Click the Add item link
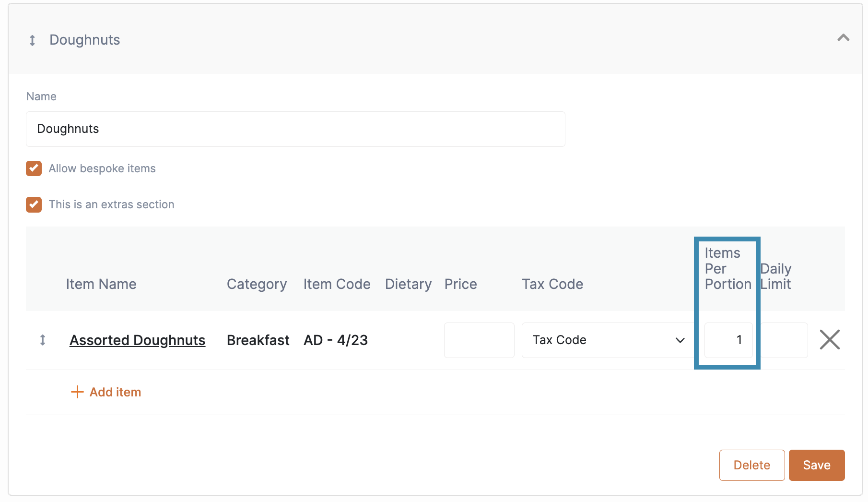868x502 pixels. pyautogui.click(x=115, y=392)
